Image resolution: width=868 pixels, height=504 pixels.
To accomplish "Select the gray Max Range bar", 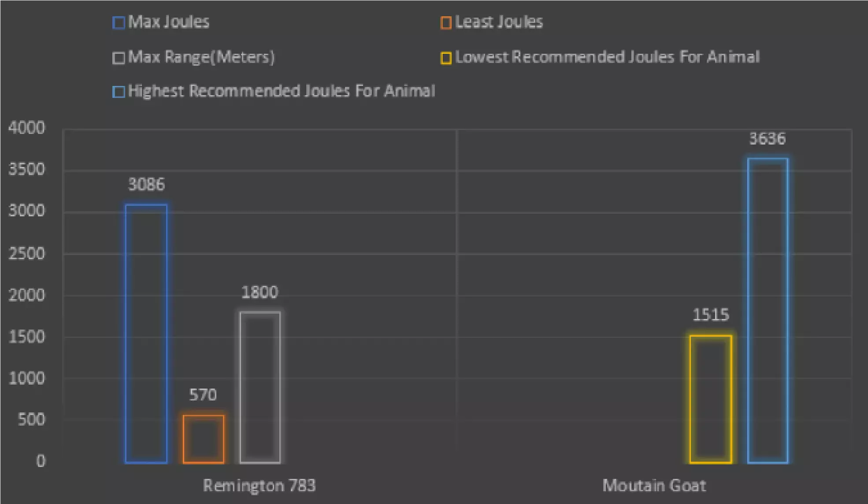I will coord(260,387).
